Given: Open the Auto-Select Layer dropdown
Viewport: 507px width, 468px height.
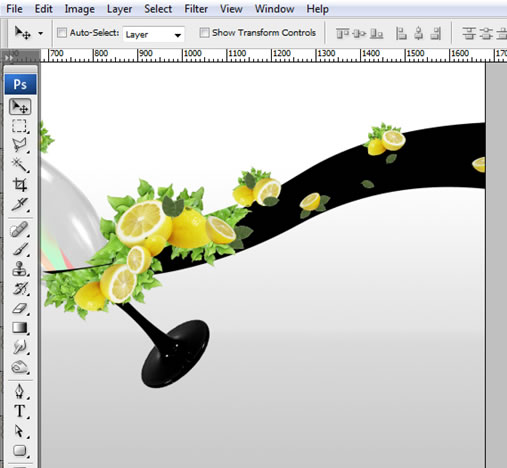Looking at the screenshot, I should pos(153,34).
